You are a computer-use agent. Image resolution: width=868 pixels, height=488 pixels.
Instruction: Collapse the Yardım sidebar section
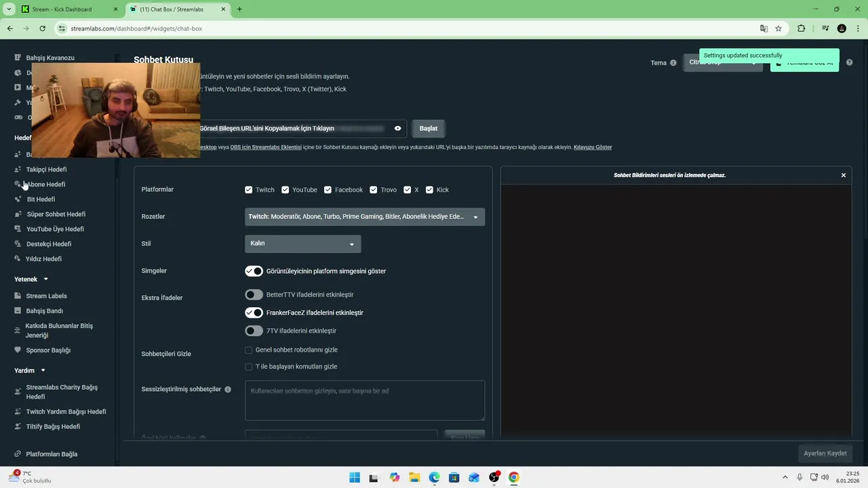pyautogui.click(x=43, y=371)
